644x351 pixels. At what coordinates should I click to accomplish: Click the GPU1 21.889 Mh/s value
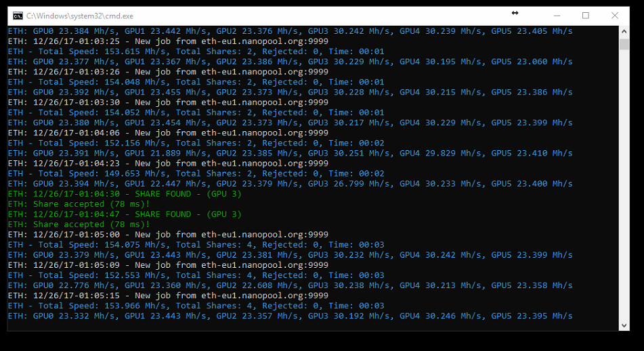coord(167,154)
